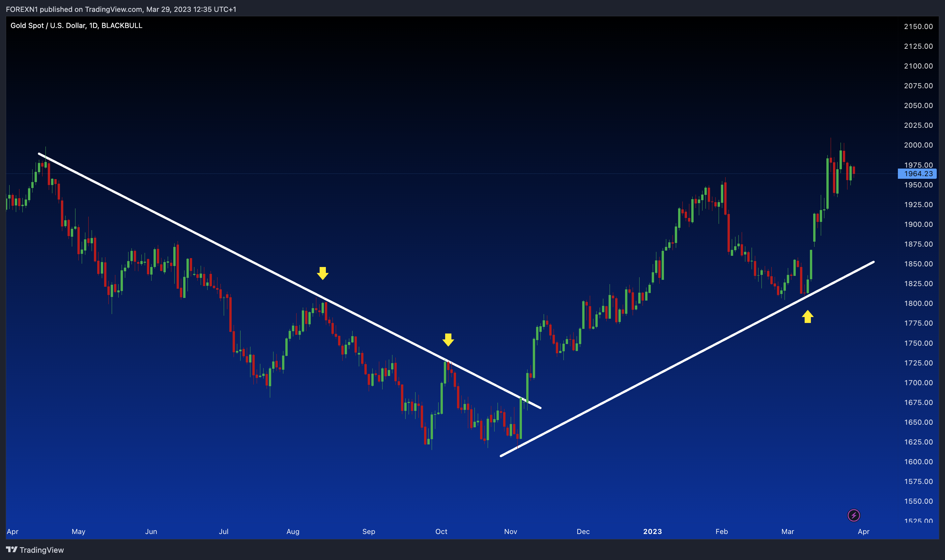Click the 2075.00 price axis label
The height and width of the screenshot is (560, 945).
point(918,86)
